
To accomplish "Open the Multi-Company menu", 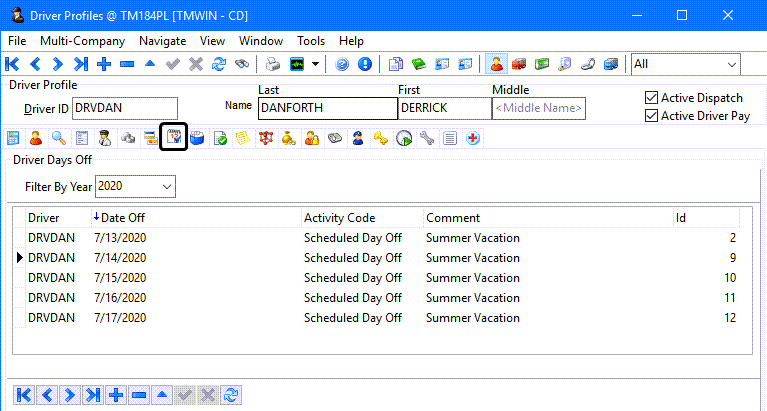I will (x=82, y=41).
